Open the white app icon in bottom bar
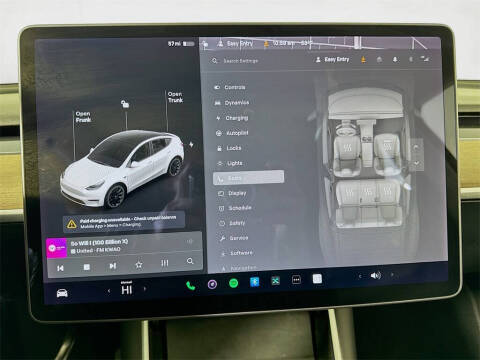The height and width of the screenshot is (360, 480). pos(317,279)
